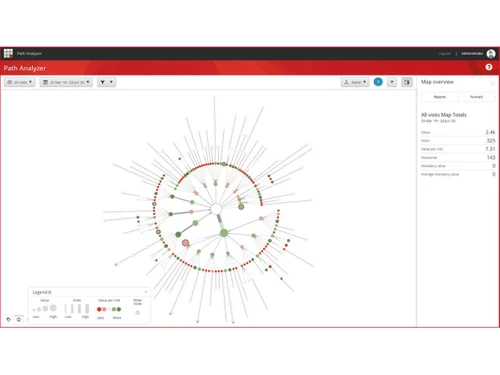Image resolution: width=500 pixels, height=375 pixels.
Task: Select the largest green node below center
Action: pyautogui.click(x=224, y=233)
